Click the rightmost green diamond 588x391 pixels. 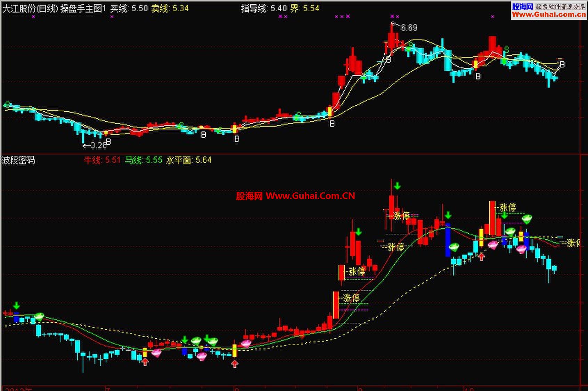(527, 219)
